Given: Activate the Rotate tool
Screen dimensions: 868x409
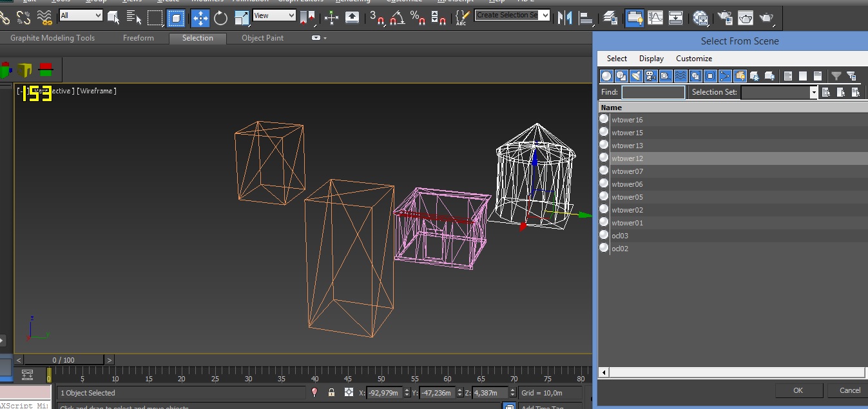Looking at the screenshot, I should coord(221,17).
